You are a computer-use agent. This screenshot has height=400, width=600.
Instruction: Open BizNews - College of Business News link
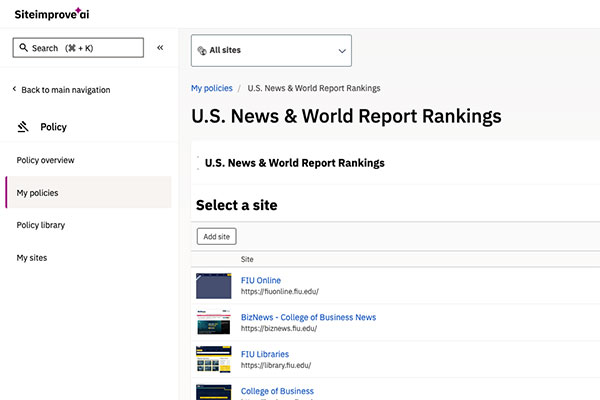click(x=308, y=317)
